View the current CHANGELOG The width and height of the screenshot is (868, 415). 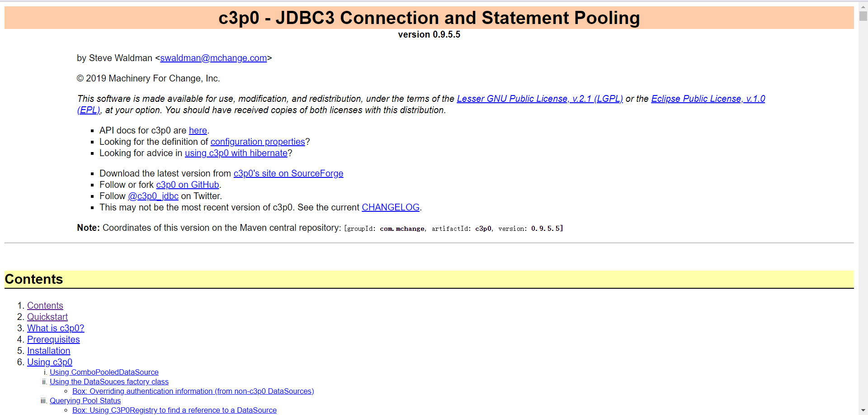click(x=391, y=207)
